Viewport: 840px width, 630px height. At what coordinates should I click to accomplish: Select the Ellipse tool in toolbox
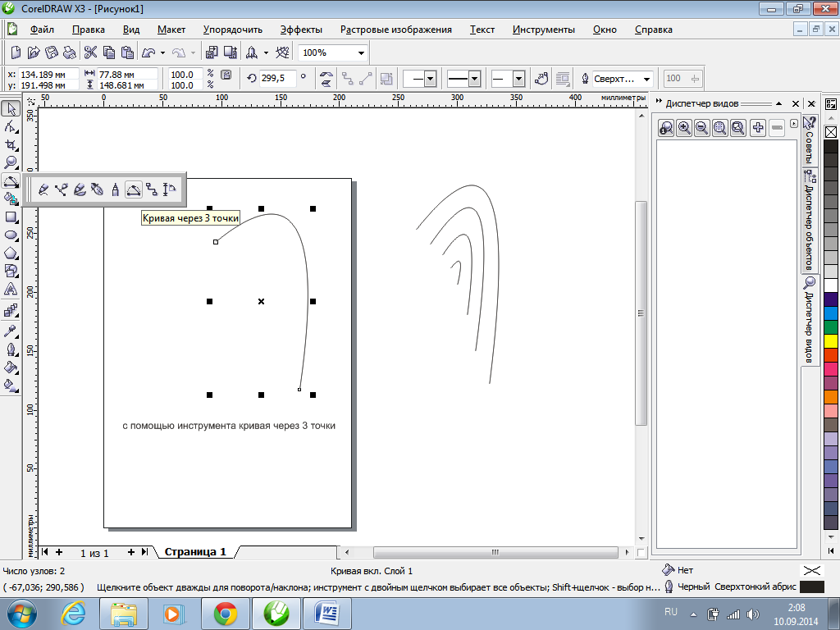pyautogui.click(x=11, y=235)
